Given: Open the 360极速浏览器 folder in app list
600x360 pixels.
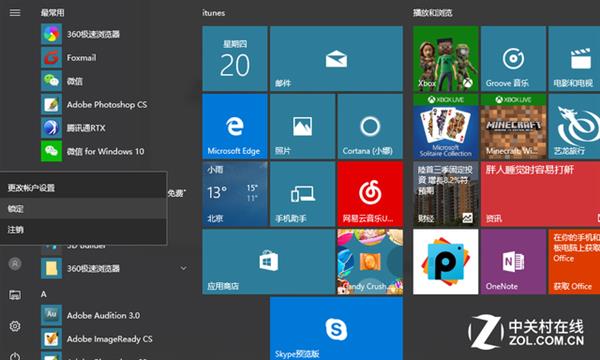Looking at the screenshot, I should point(115,268).
